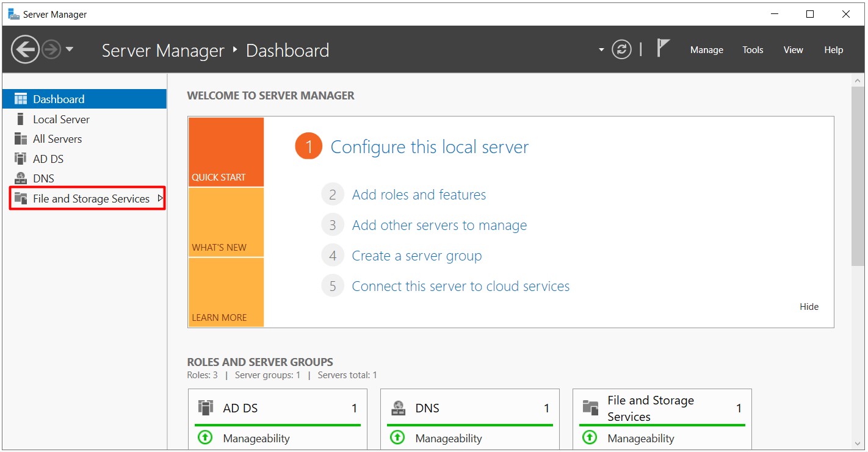Open the Manage menu
Screen dimensions: 868x452
click(706, 50)
